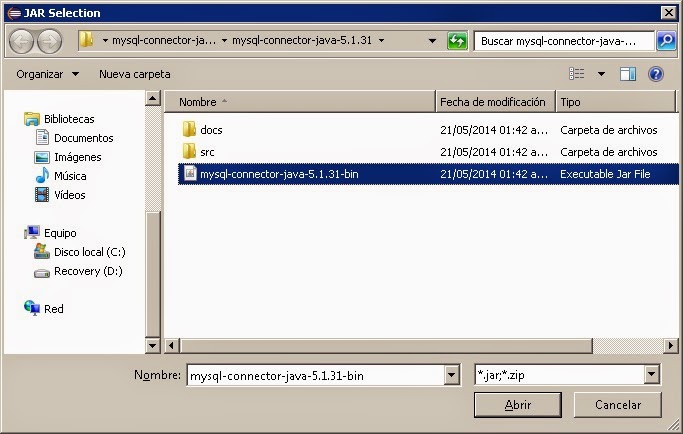Create a Nueva carpeta
Image resolution: width=683 pixels, height=434 pixels.
click(x=135, y=74)
